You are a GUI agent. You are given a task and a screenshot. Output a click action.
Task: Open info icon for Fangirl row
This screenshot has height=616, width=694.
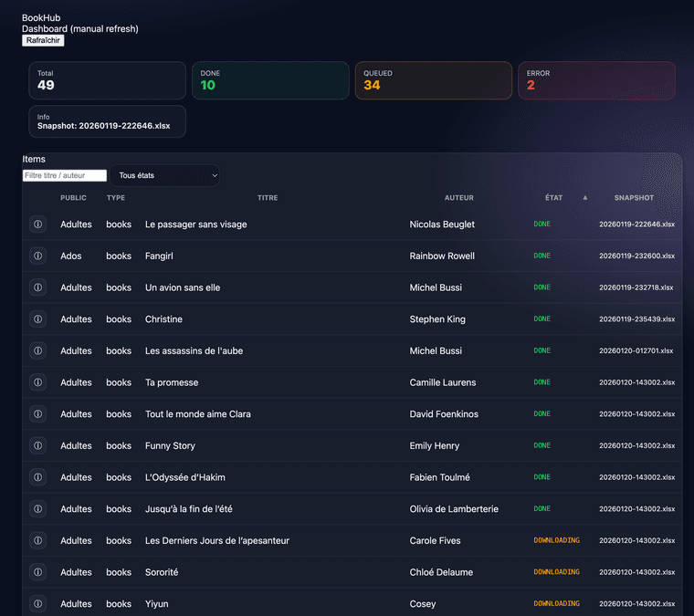[37, 256]
